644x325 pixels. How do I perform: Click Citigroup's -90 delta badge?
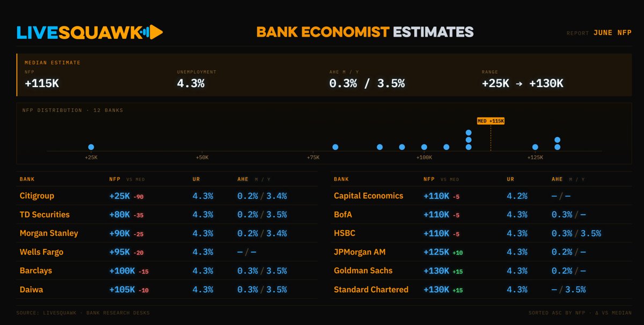(x=138, y=197)
